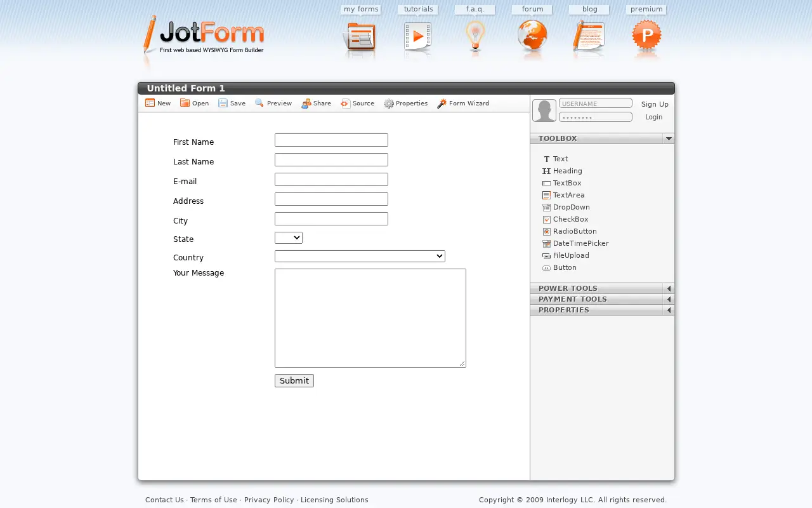Image resolution: width=812 pixels, height=508 pixels.
Task: Open the Country dropdown
Action: tap(360, 256)
